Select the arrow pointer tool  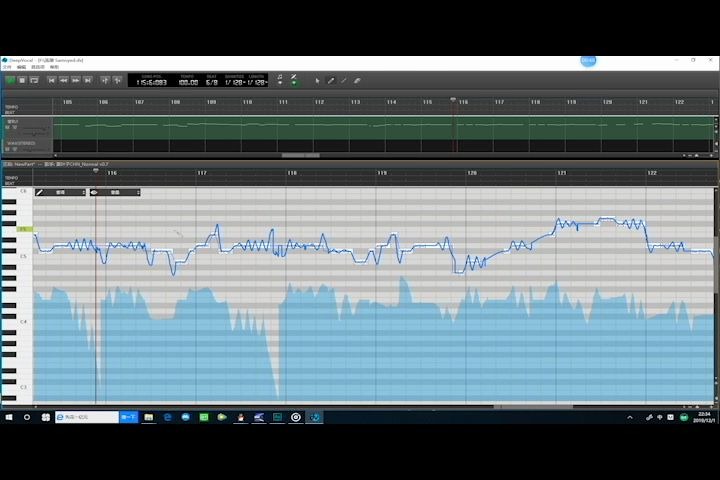(317, 81)
